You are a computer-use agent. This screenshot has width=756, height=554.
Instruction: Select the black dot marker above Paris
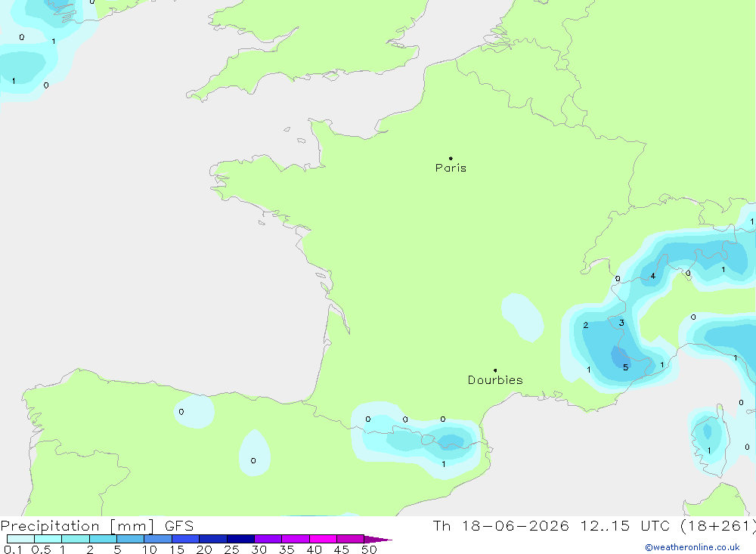(451, 158)
